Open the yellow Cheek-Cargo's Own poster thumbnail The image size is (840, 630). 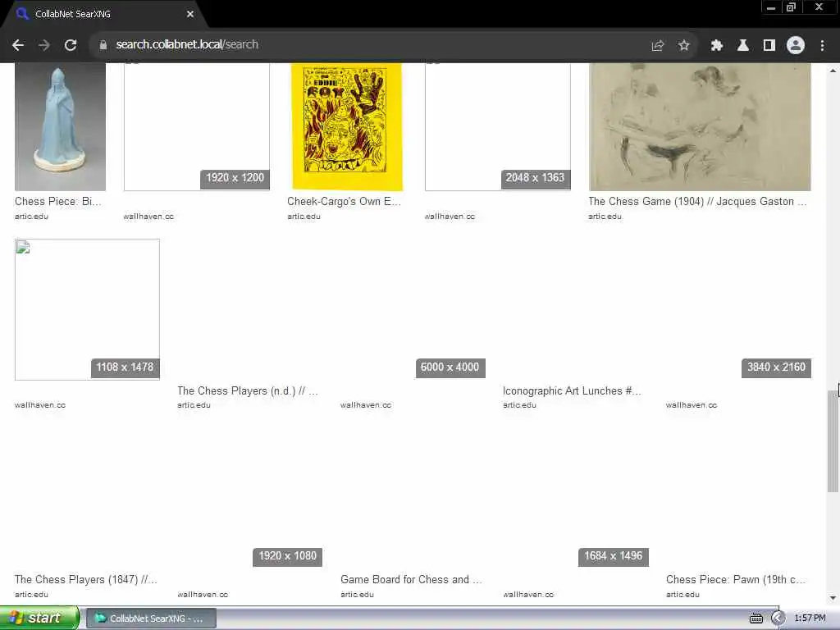point(347,127)
